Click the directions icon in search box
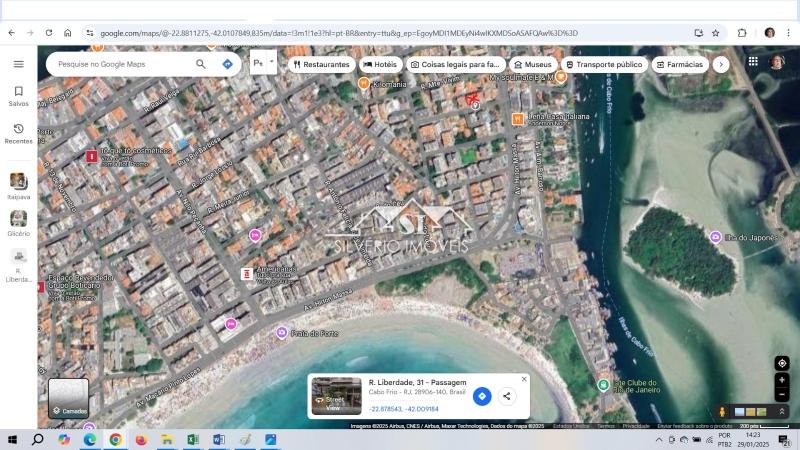The image size is (800, 450). (227, 64)
